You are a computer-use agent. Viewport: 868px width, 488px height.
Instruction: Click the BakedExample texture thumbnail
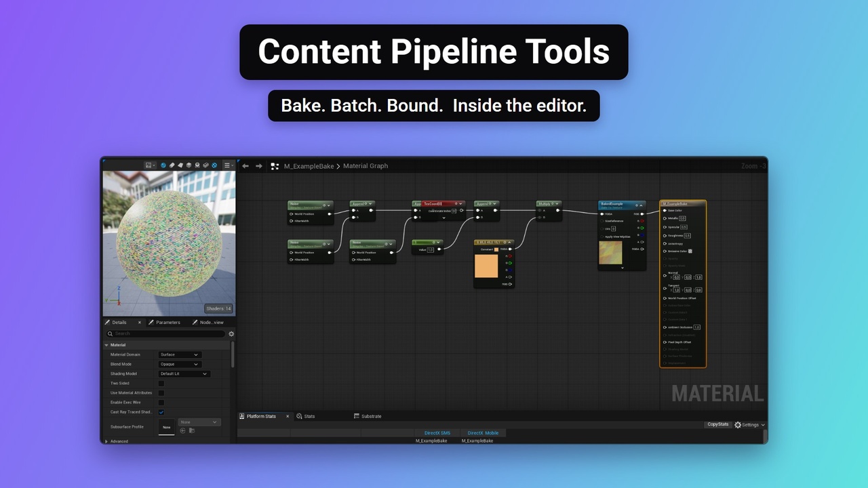click(610, 253)
